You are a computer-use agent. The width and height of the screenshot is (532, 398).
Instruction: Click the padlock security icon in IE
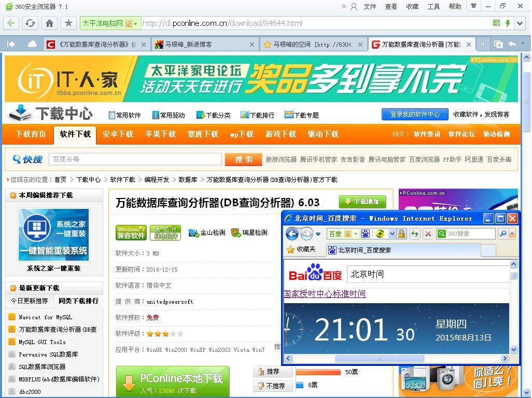[x=401, y=234]
